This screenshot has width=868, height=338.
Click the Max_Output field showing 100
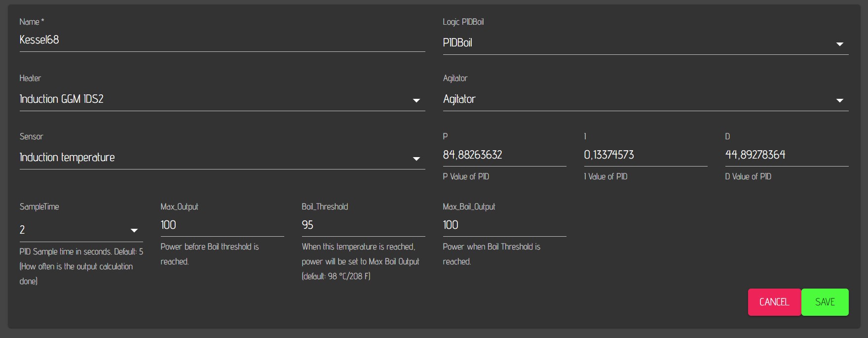pyautogui.click(x=222, y=225)
